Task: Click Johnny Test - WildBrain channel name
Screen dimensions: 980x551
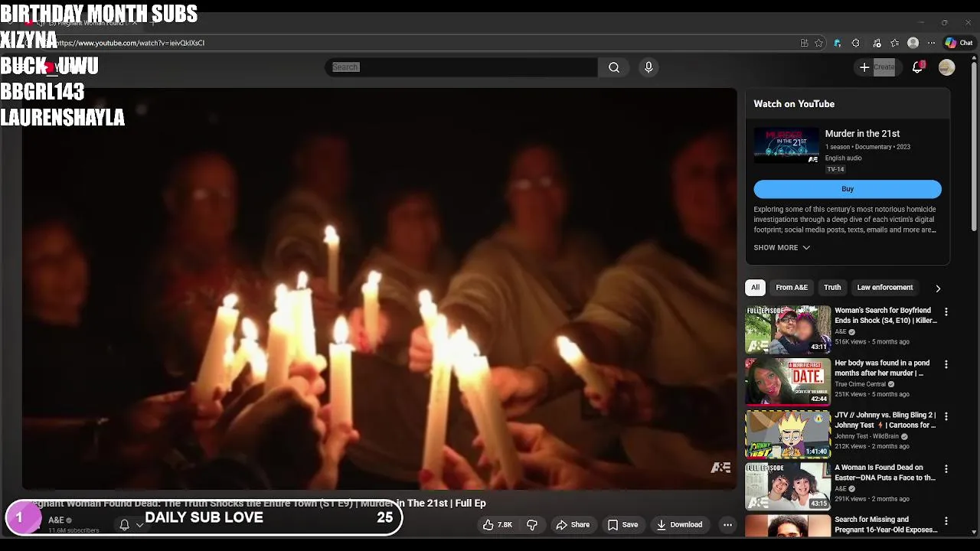Action: click(x=867, y=436)
